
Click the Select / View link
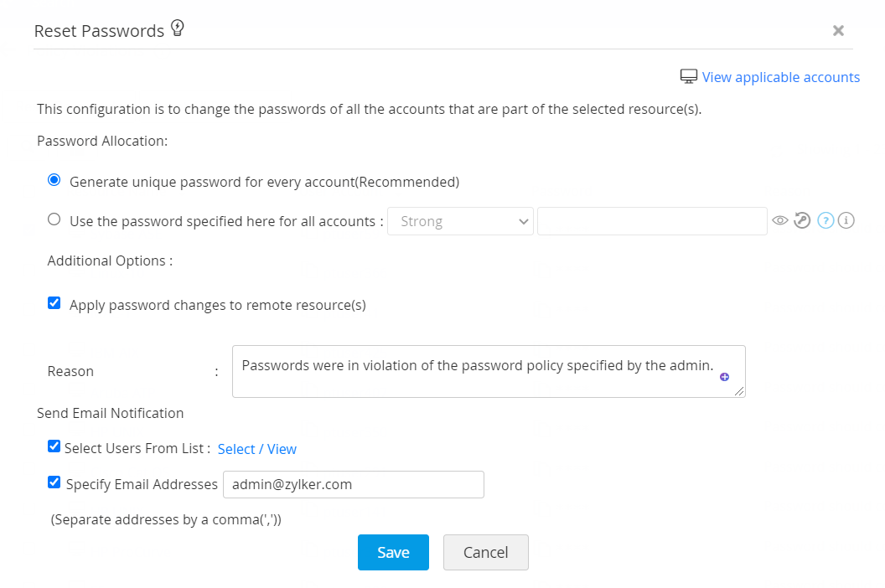[x=256, y=449]
